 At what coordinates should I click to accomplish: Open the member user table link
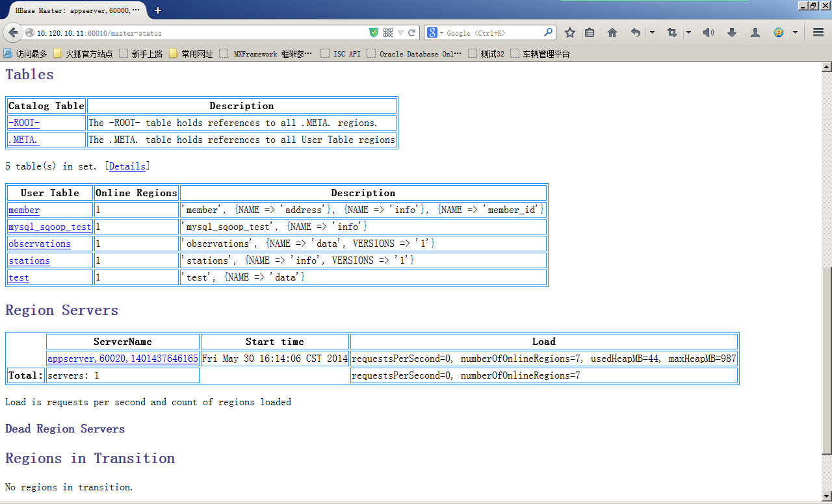click(24, 210)
